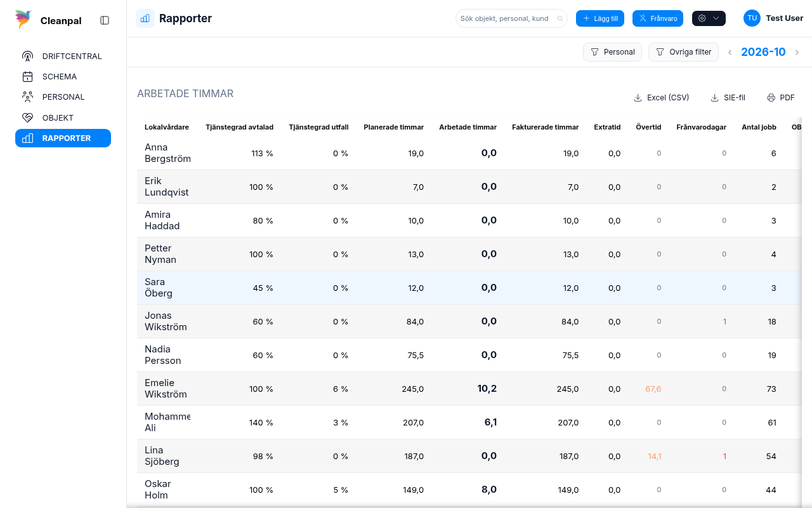Select Oskar Holm in the table
This screenshot has width=812, height=508.
158,490
